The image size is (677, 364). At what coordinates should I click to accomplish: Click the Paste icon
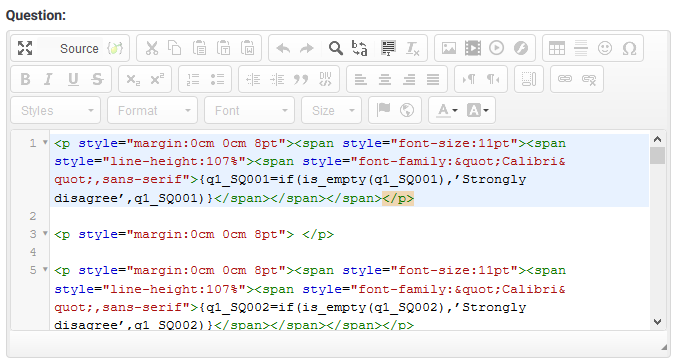pyautogui.click(x=199, y=48)
